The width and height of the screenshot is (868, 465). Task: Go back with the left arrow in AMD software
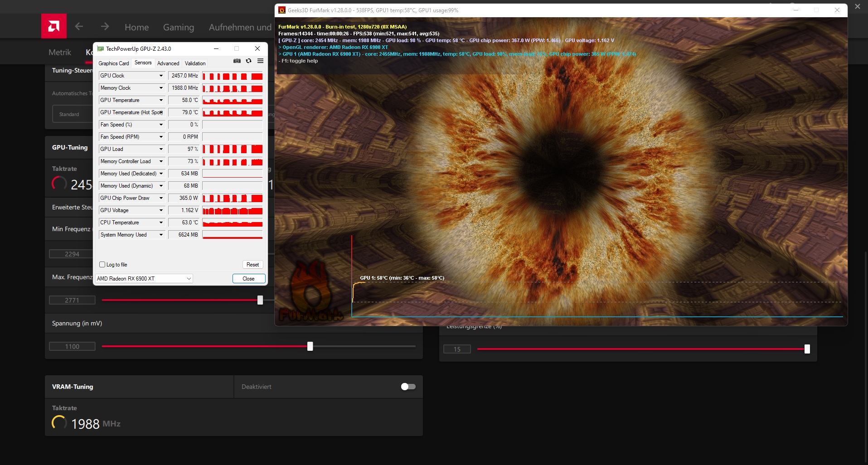coord(79,27)
